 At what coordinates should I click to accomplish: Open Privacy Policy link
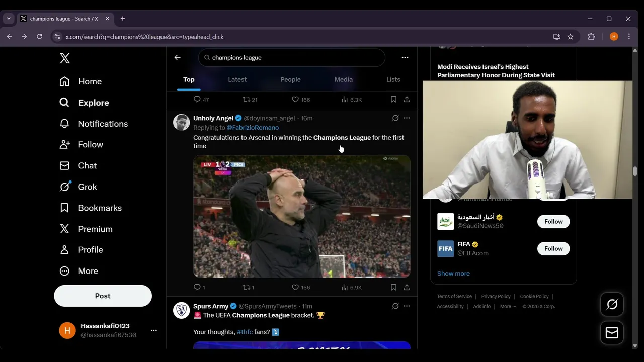coord(496,297)
